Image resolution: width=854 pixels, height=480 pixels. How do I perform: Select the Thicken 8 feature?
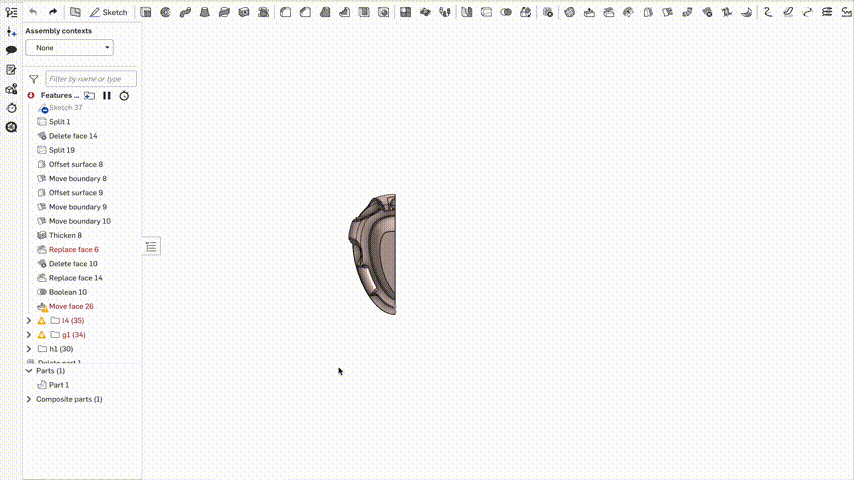[65, 235]
